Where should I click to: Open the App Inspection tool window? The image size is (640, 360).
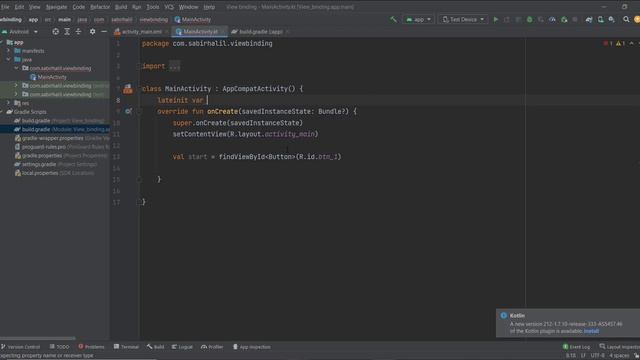(x=252, y=347)
